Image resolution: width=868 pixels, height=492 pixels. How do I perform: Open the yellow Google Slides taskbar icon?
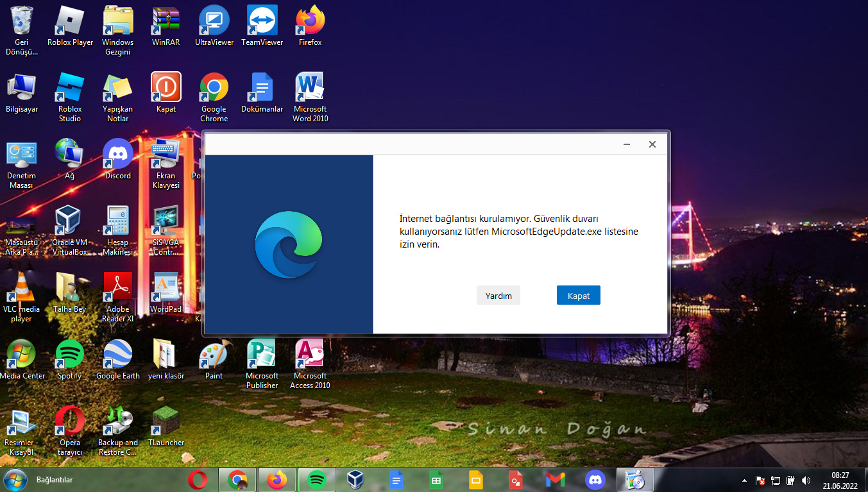[476, 480]
